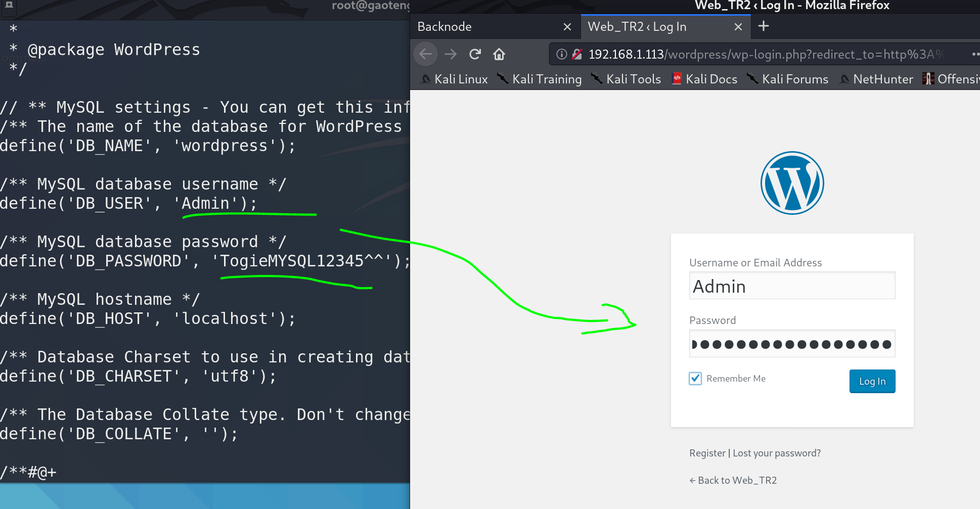980x509 pixels.
Task: Uncheck the Remember Me checkbox
Action: (x=695, y=379)
